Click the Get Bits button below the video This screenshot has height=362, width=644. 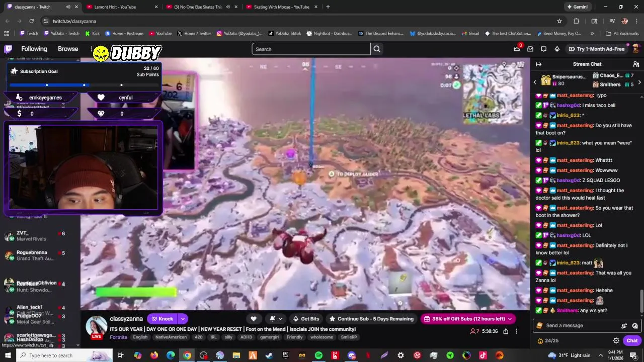(306, 319)
